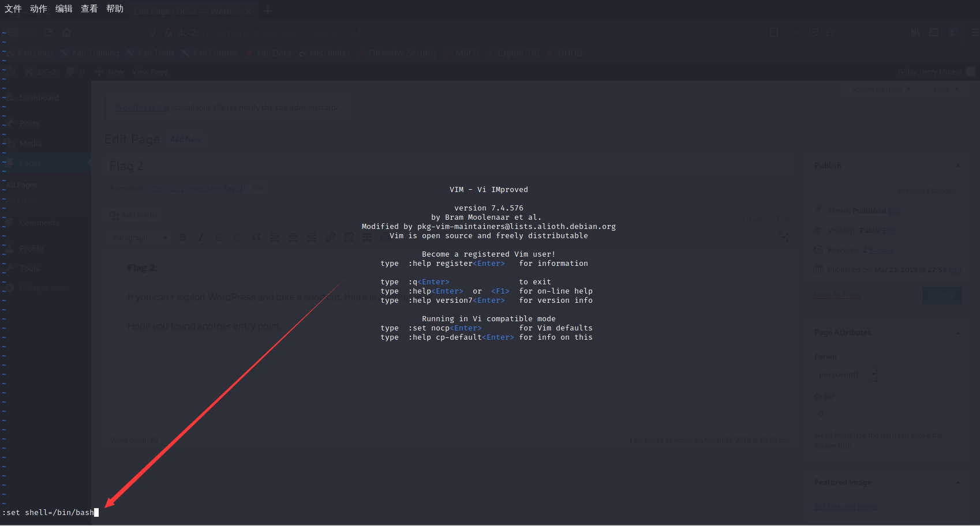The height and width of the screenshot is (526, 980).
Task: Open the 查看 menu in the terminal
Action: pos(89,9)
